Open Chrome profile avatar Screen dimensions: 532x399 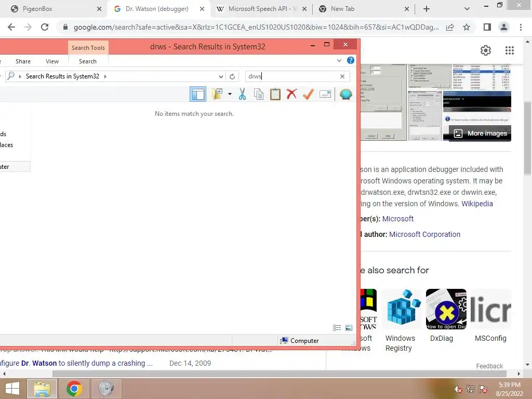(x=504, y=27)
